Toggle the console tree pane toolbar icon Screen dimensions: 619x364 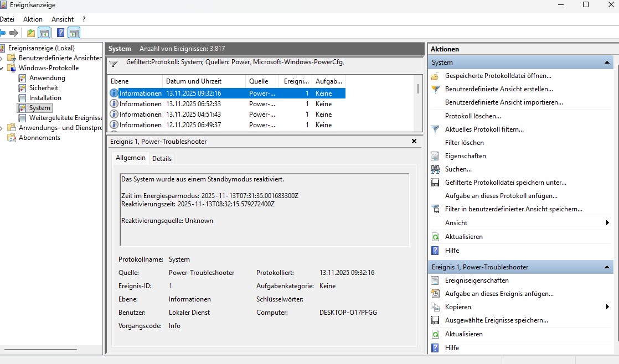pyautogui.click(x=44, y=33)
